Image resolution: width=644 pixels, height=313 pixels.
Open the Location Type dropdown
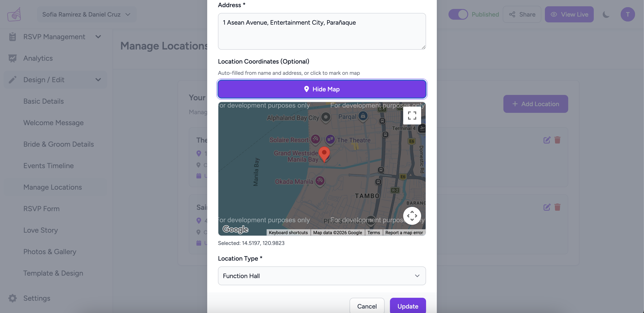tap(322, 276)
